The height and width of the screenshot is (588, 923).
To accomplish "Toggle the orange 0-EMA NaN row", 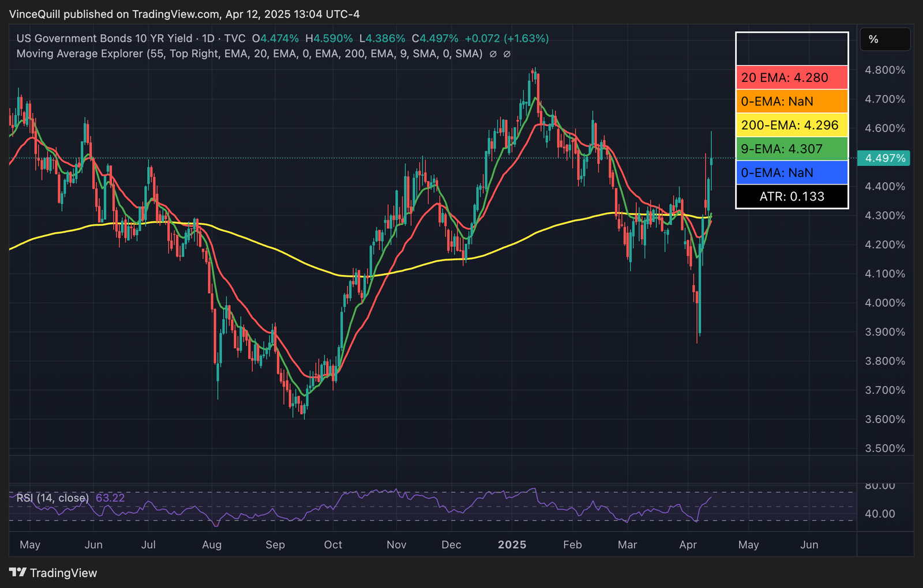I will coord(791,101).
